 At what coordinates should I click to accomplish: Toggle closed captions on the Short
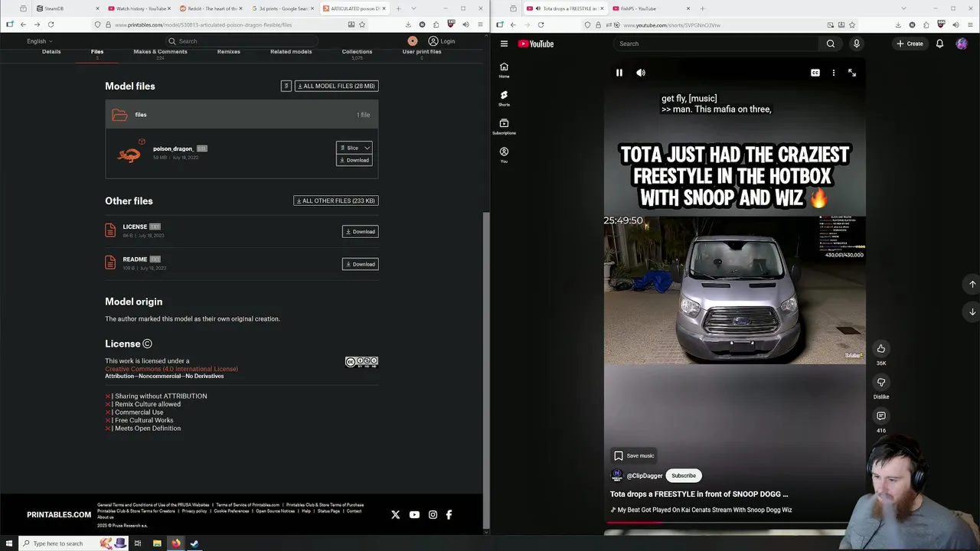pyautogui.click(x=815, y=73)
